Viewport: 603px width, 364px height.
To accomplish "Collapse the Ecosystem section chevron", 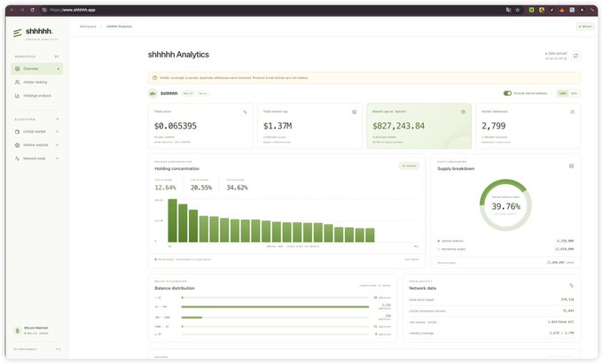I will tap(58, 119).
